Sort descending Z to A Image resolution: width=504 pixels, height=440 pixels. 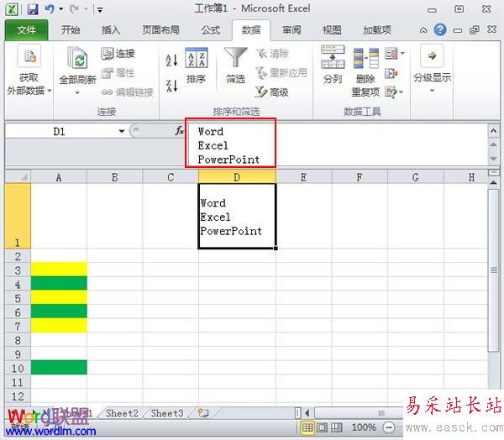pyautogui.click(x=171, y=85)
